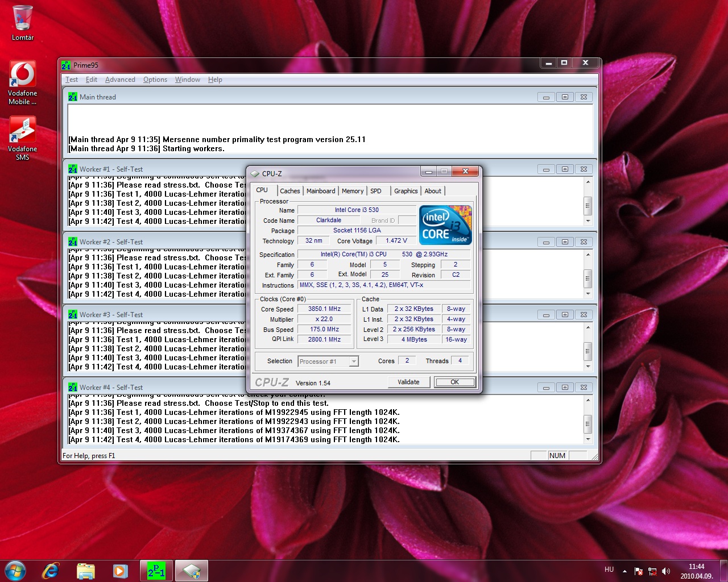Click the HU language indicator

(609, 569)
